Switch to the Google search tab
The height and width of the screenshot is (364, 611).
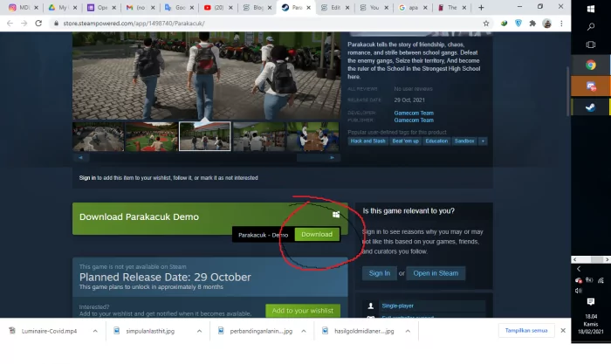click(x=413, y=7)
